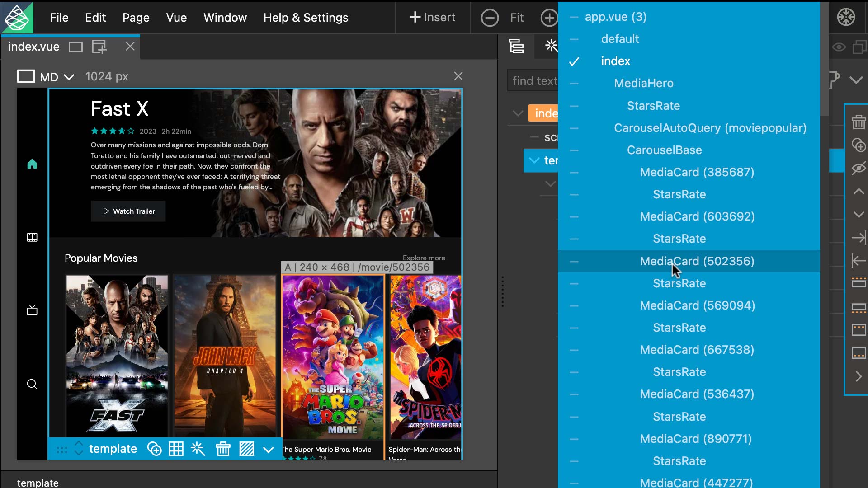
Task: Open the Vue menu
Action: (x=176, y=18)
